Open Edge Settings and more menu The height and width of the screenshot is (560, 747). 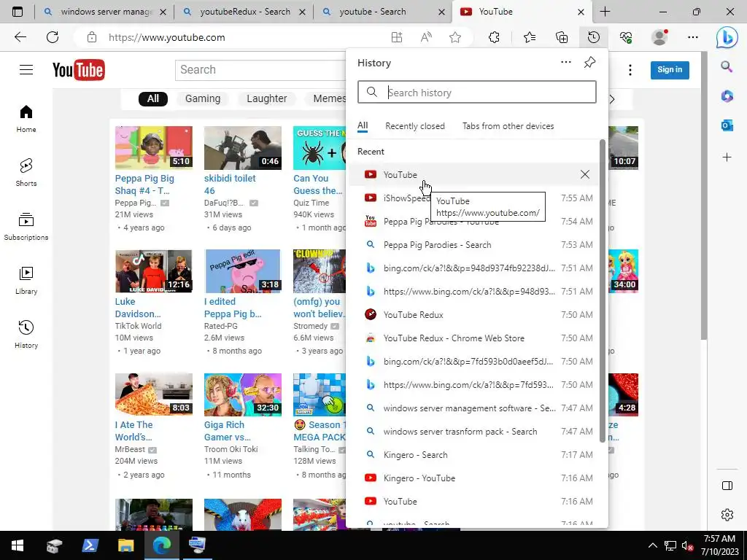693,37
